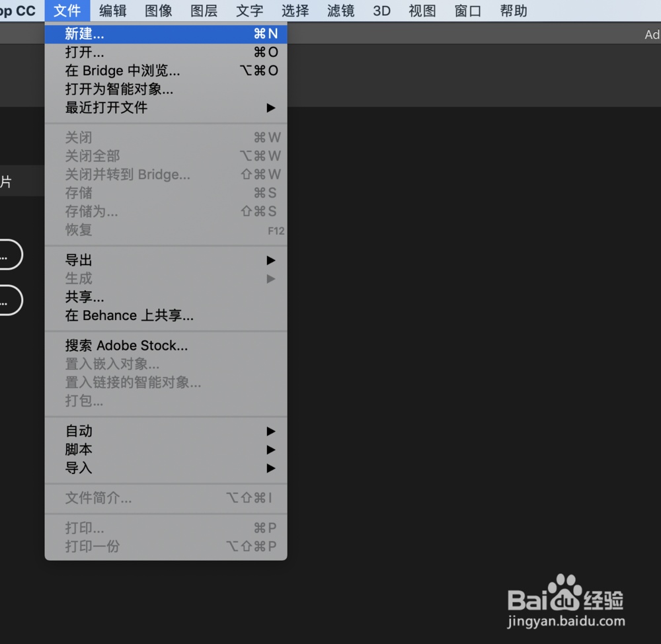Expand the 导出 submenu
Viewport: 661px width, 644px height.
tap(166, 261)
